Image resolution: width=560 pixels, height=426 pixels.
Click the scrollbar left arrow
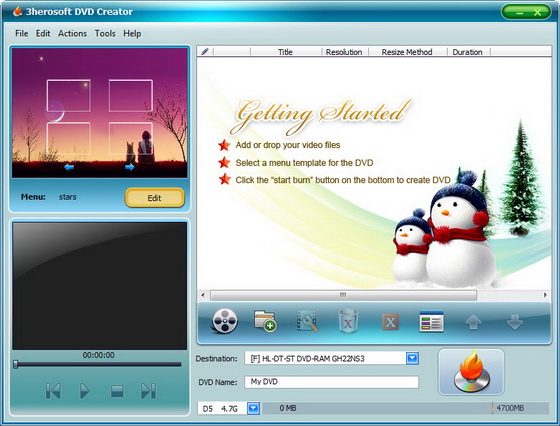pos(203,295)
